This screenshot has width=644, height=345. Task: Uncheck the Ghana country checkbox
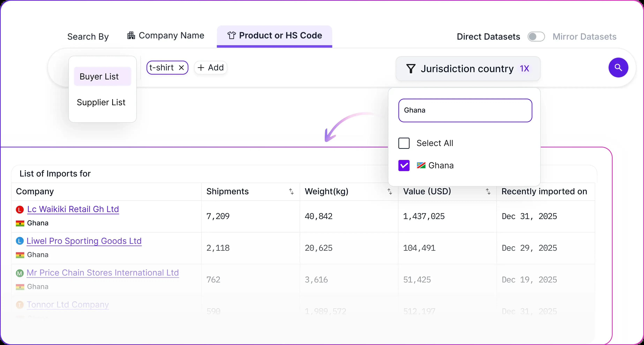404,165
